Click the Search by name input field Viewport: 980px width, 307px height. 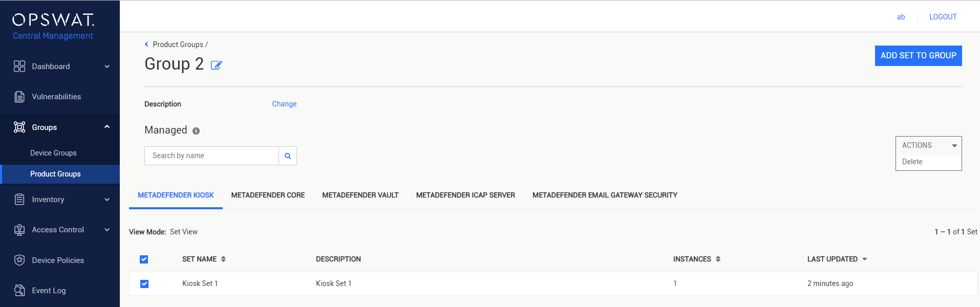tap(212, 156)
